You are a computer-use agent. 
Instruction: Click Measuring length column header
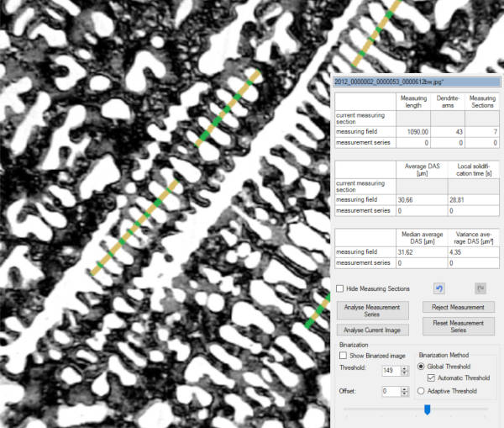pyautogui.click(x=413, y=102)
